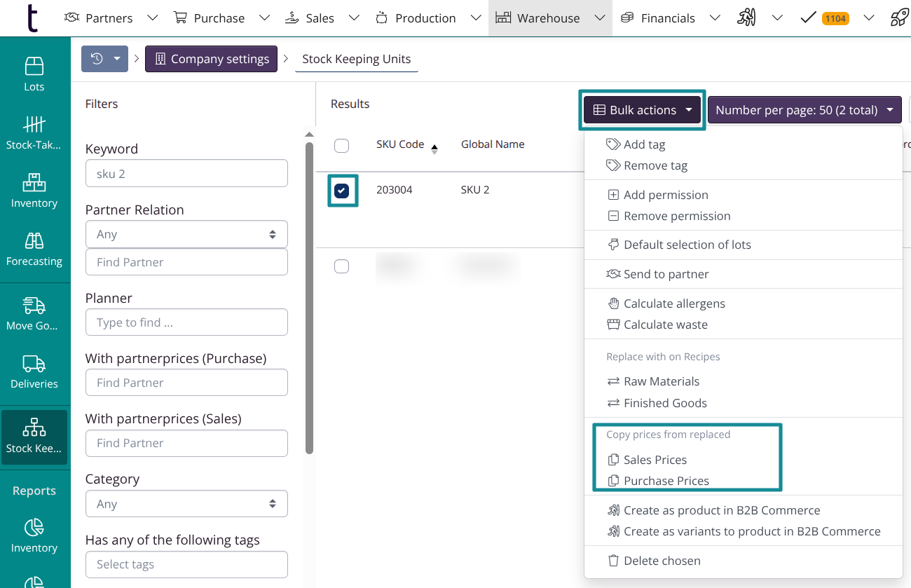Click the running figure icon in top bar
The height and width of the screenshot is (588, 911).
(x=746, y=18)
